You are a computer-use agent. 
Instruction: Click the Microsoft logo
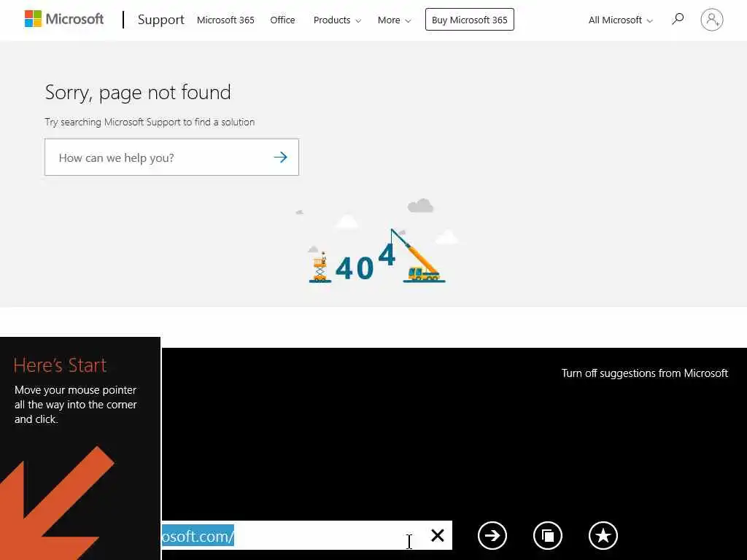[x=64, y=19]
